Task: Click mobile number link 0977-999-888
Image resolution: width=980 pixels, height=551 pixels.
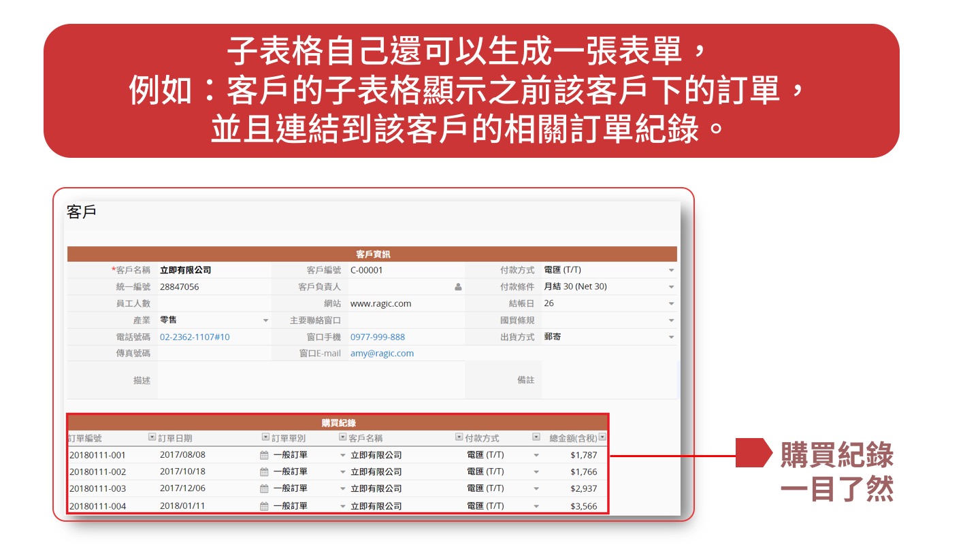Action: click(378, 337)
